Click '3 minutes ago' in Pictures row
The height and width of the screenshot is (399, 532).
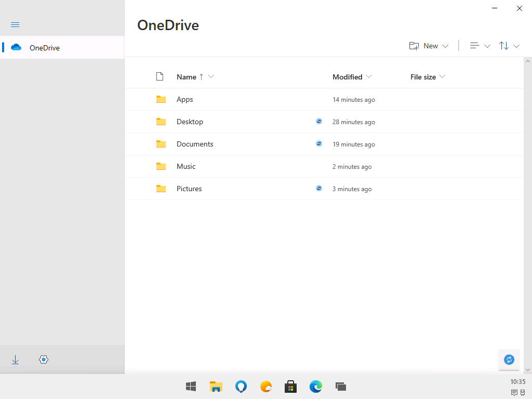pos(352,189)
